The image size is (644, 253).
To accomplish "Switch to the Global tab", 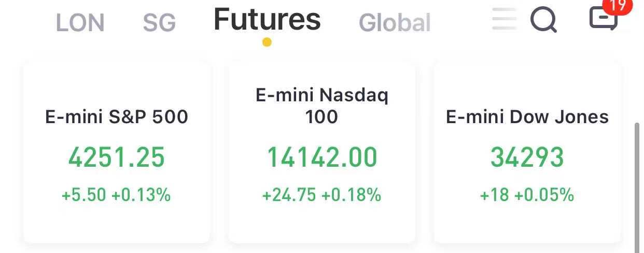I will (x=395, y=23).
